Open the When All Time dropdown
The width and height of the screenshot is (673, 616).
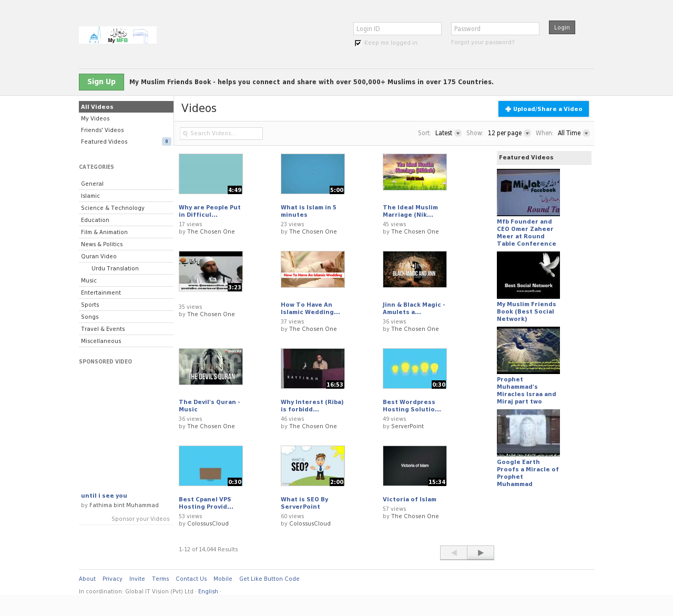tap(574, 133)
